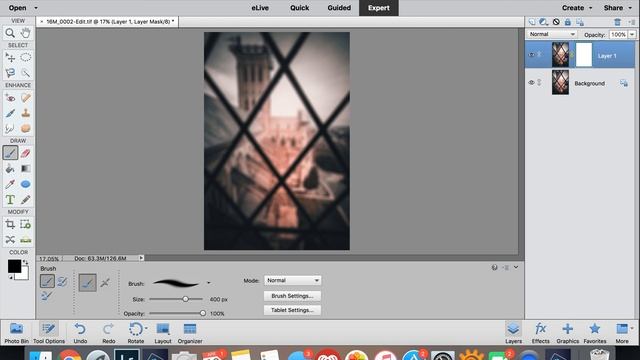This screenshot has width=640, height=360.
Task: Collapse the Tool Options panel chevron
Action: pos(516,267)
